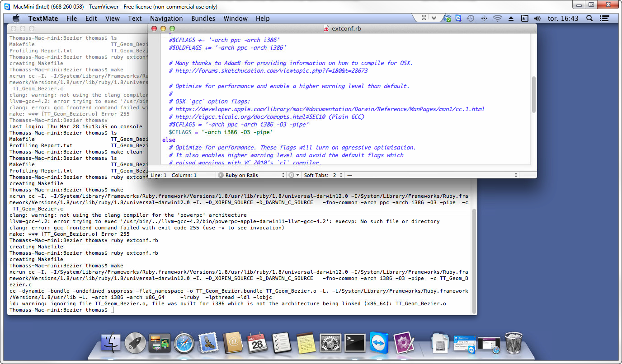Restore minimized Safari window thumbnail in Dock
The height and width of the screenshot is (364, 622).
(x=489, y=345)
